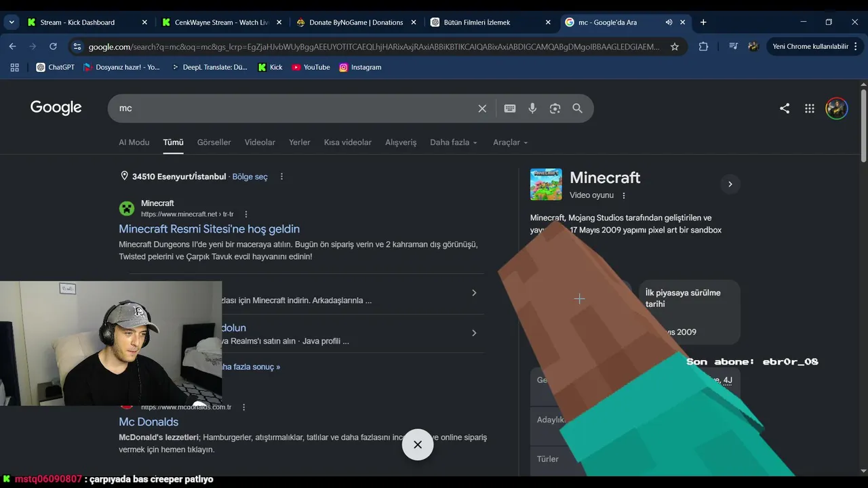The width and height of the screenshot is (868, 488).
Task: Expand the Minecraft indirin sitelink chevron
Action: pyautogui.click(x=474, y=293)
